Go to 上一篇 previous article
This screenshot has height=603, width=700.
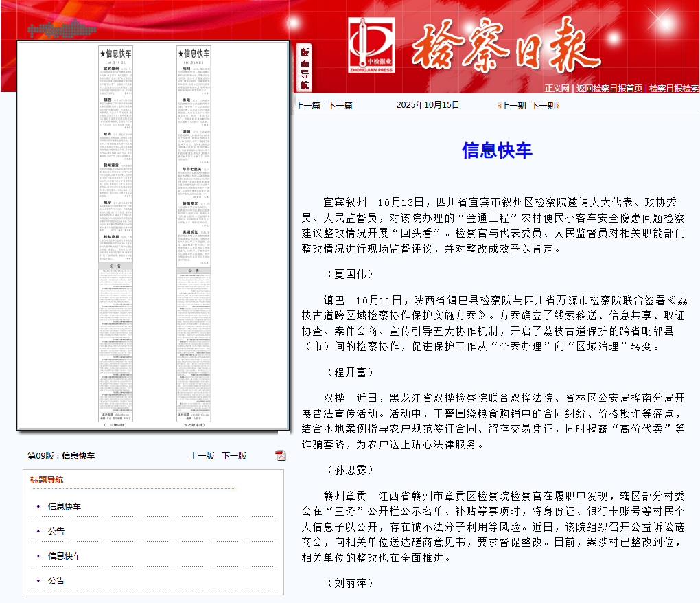pyautogui.click(x=308, y=105)
